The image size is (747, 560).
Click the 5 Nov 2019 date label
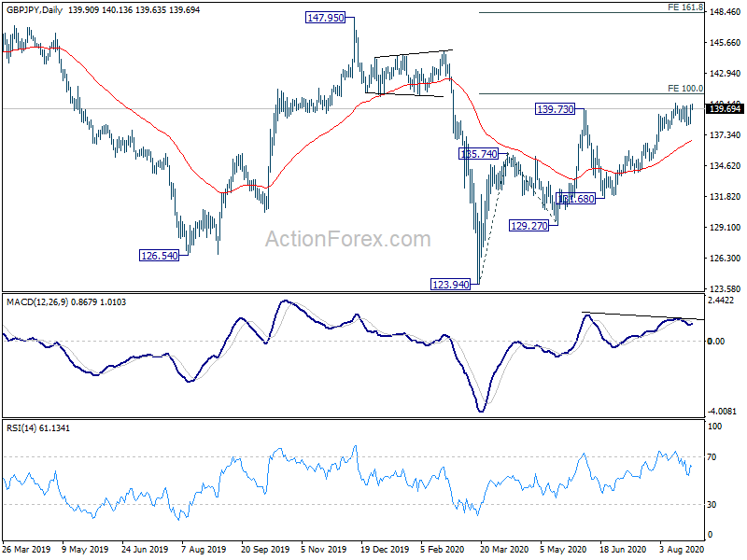tap(324, 549)
